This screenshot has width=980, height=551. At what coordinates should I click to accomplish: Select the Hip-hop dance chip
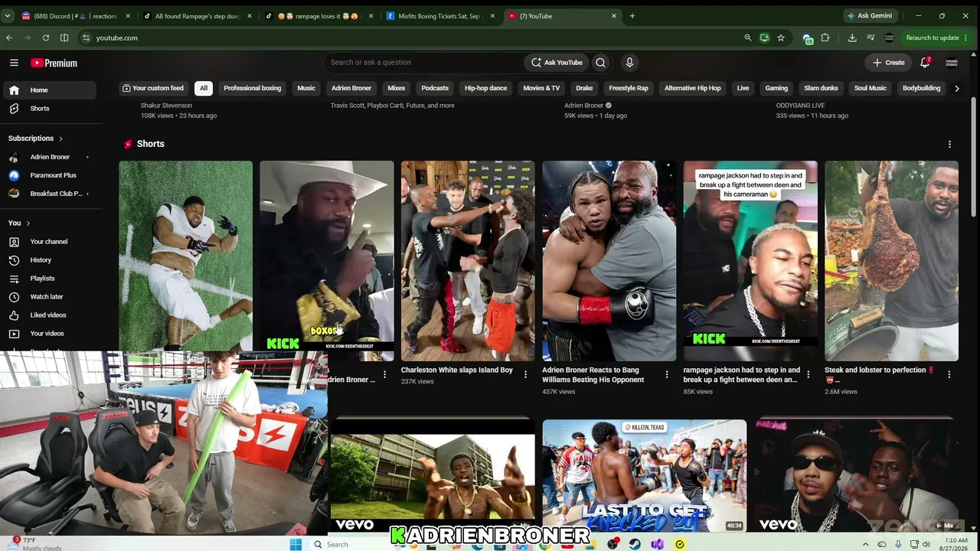(x=485, y=88)
